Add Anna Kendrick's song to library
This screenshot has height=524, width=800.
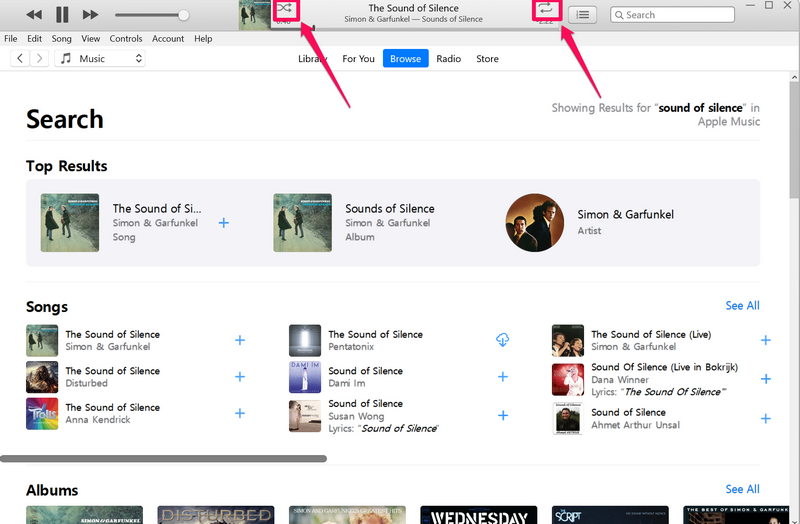(x=240, y=413)
